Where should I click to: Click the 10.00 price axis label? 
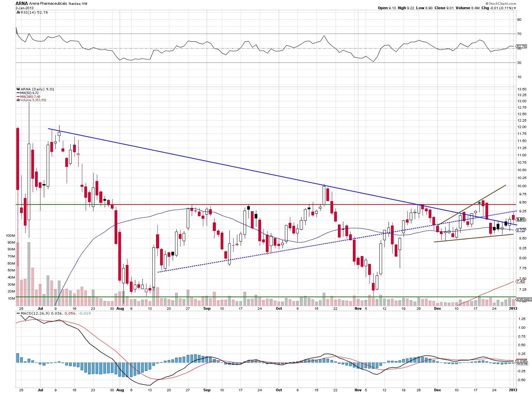click(522, 186)
